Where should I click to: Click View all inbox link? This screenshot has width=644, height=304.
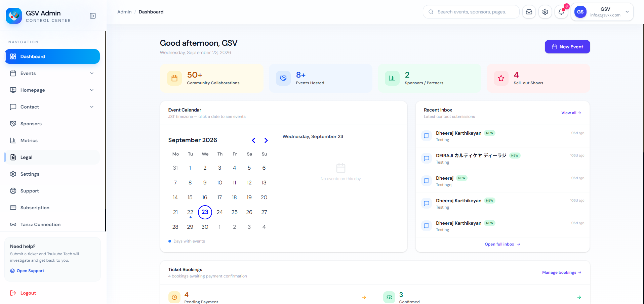571,113
